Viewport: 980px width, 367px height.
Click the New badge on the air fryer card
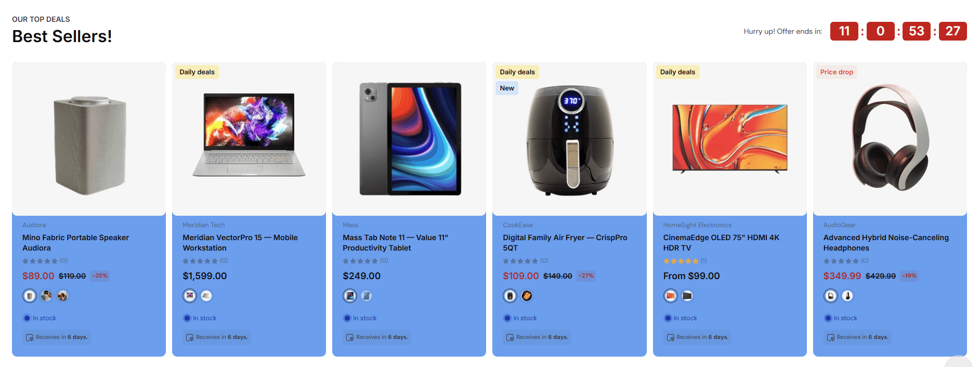click(x=506, y=88)
